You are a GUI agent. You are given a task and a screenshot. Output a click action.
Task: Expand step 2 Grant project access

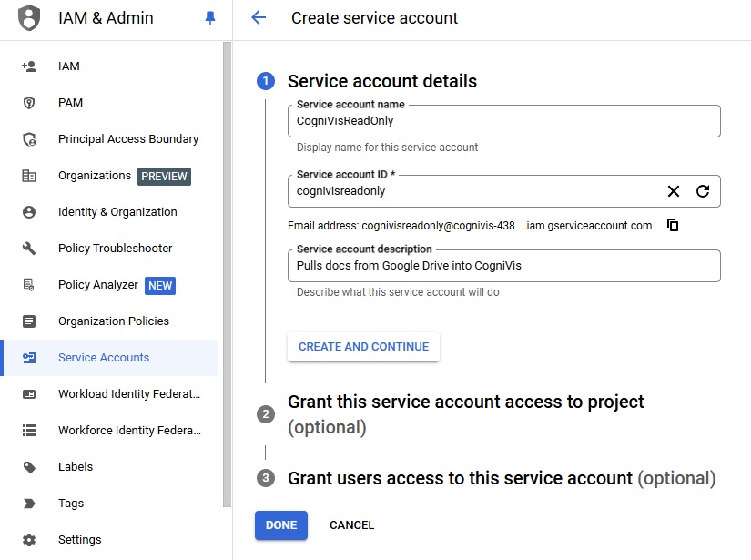465,402
